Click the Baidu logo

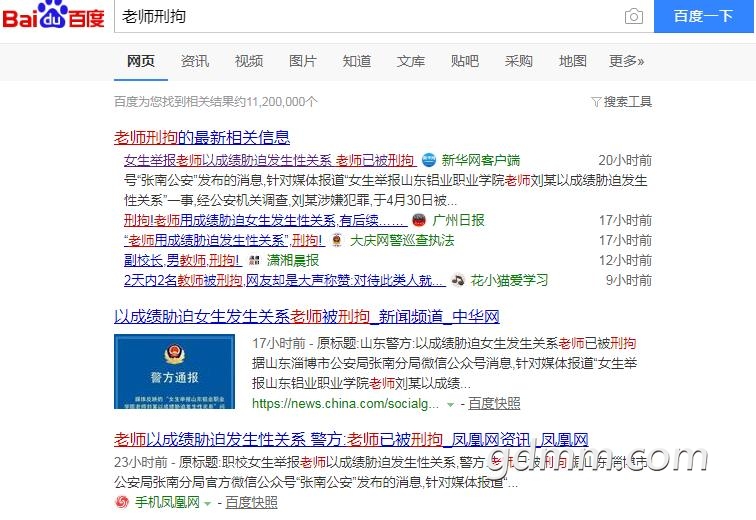click(x=53, y=15)
